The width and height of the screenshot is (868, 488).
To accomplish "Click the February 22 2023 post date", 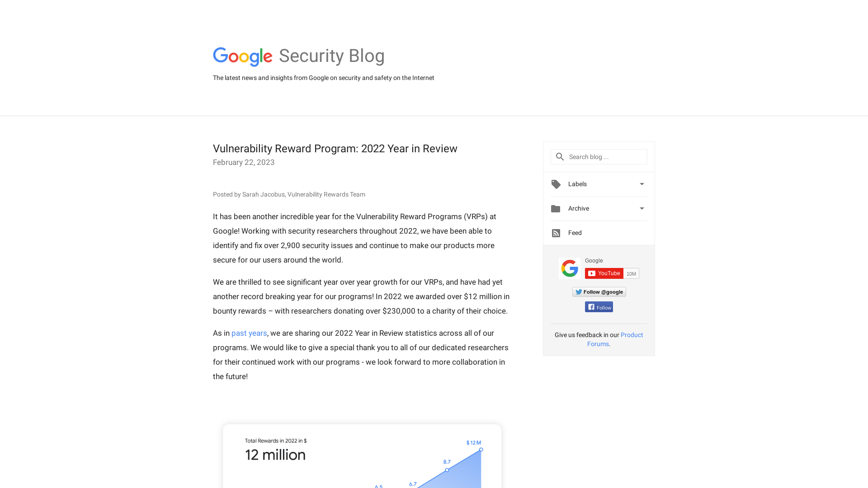I will 243,162.
